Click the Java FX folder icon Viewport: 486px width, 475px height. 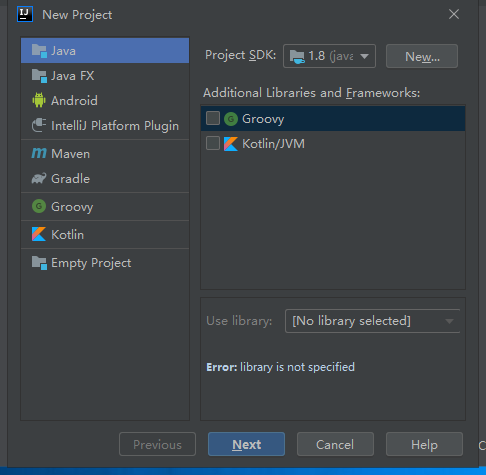click(x=39, y=76)
